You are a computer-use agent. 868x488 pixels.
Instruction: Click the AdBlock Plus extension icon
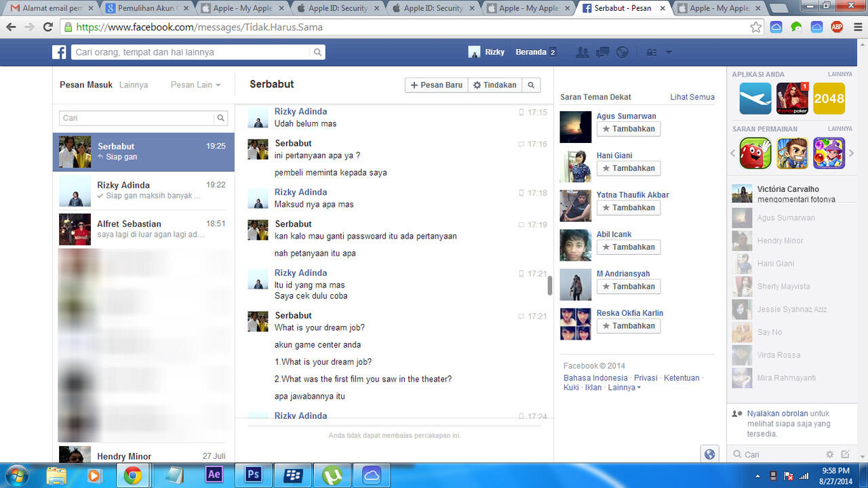(x=837, y=27)
